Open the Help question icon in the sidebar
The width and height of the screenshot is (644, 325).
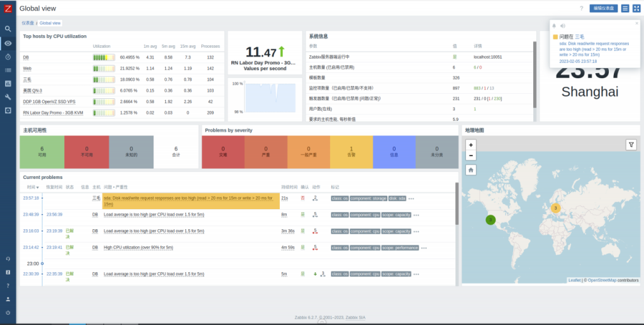click(8, 285)
